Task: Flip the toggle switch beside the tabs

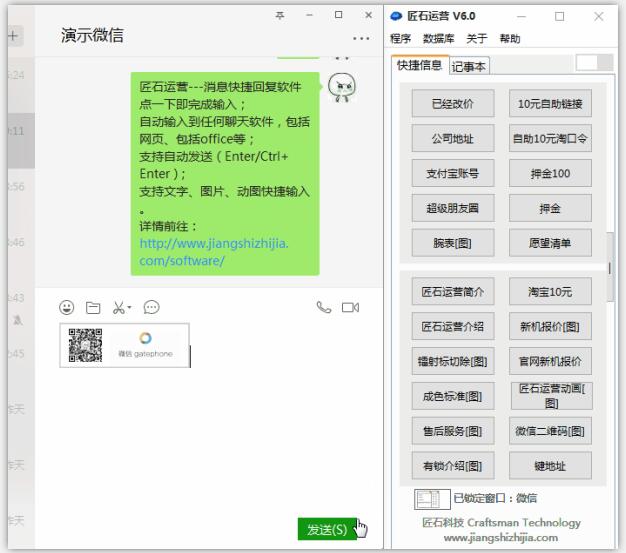Action: 593,62
